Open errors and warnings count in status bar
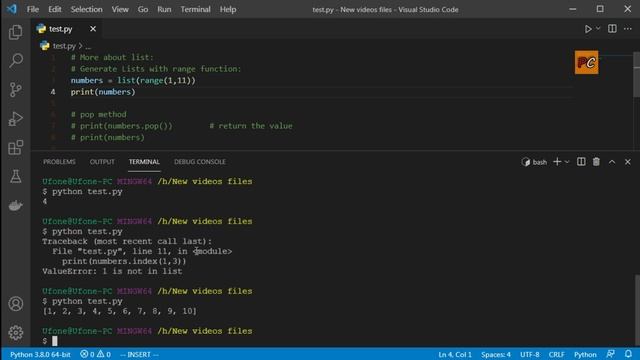The width and height of the screenshot is (640, 360). (95, 354)
